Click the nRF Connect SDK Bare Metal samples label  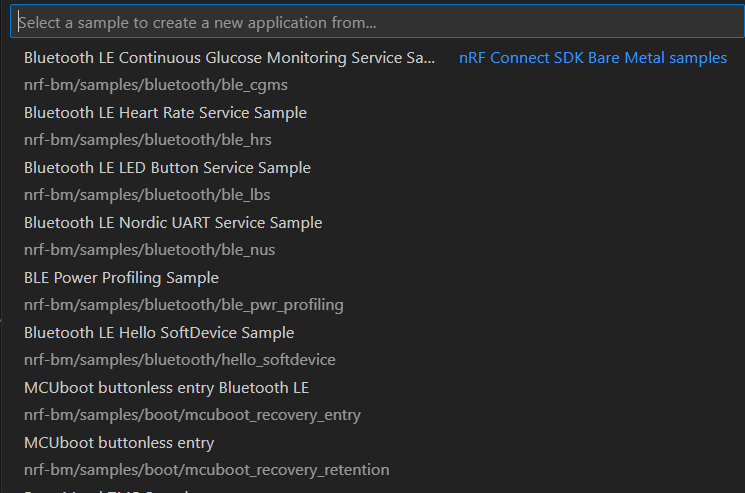click(592, 58)
